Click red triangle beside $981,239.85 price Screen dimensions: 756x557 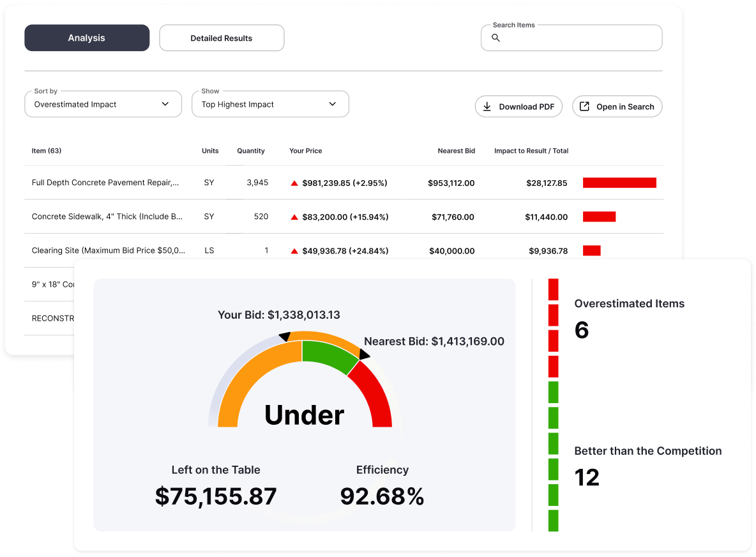click(294, 183)
